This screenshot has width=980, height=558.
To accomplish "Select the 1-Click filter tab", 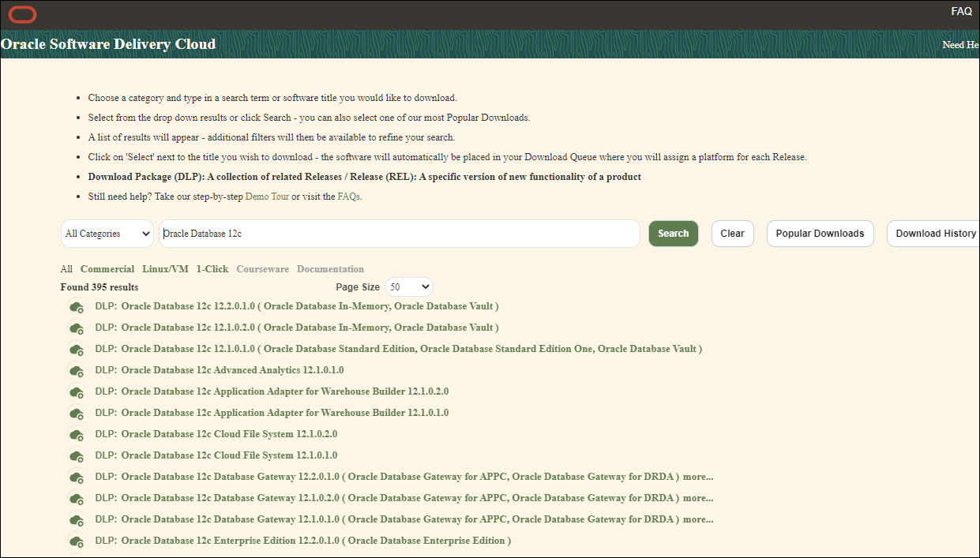I will pos(212,269).
